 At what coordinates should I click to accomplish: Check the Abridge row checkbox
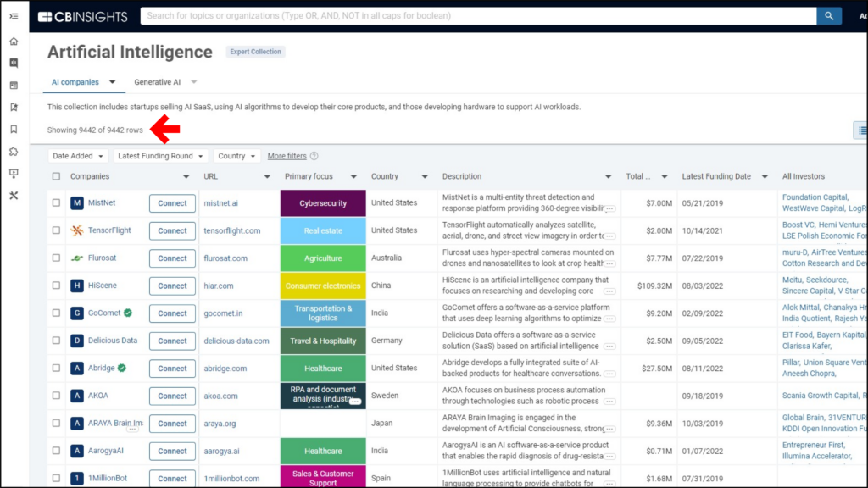[x=57, y=368]
